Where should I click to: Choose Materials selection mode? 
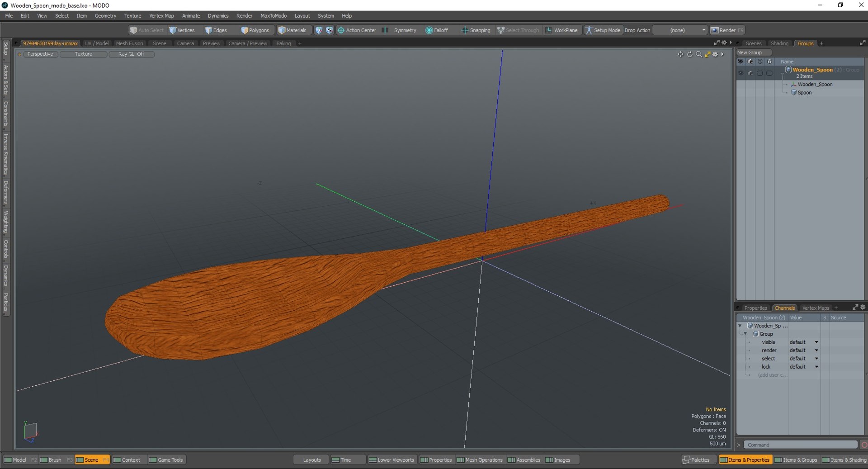[x=292, y=30]
